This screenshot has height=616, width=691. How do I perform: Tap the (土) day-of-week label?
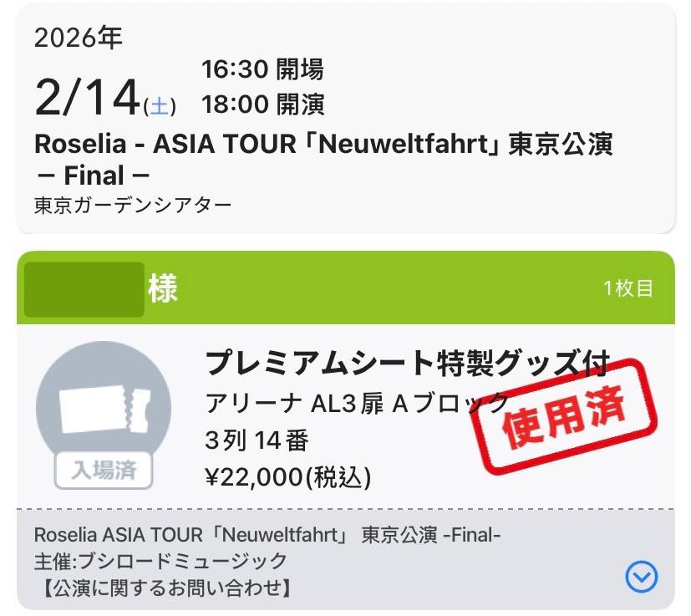click(160, 106)
